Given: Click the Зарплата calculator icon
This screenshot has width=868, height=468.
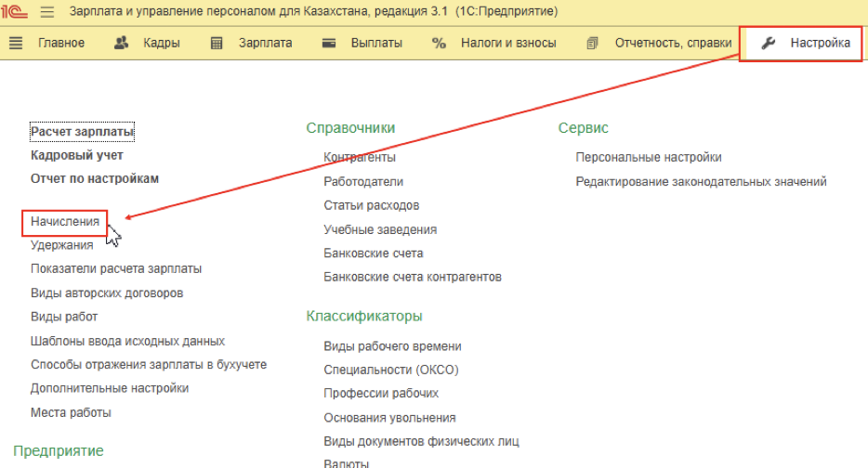Looking at the screenshot, I should point(217,43).
